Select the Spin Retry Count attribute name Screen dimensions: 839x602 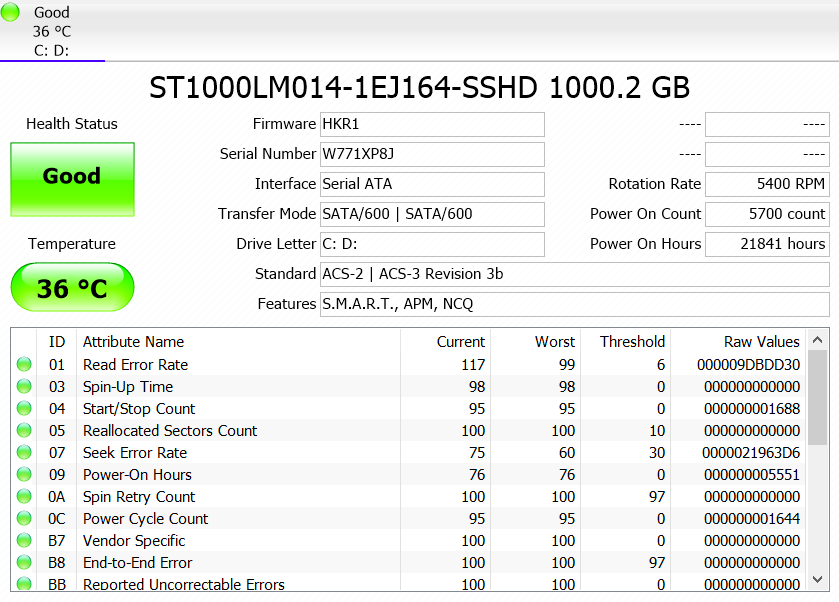[x=139, y=497]
